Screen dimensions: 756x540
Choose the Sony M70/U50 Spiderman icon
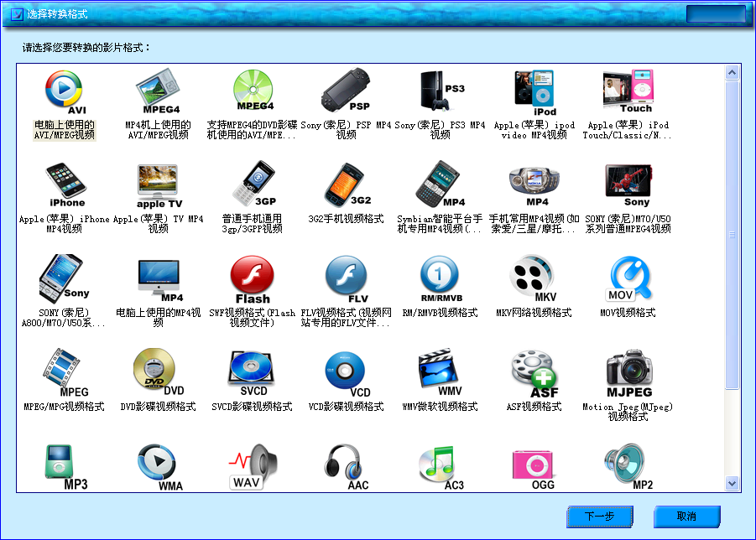[628, 185]
